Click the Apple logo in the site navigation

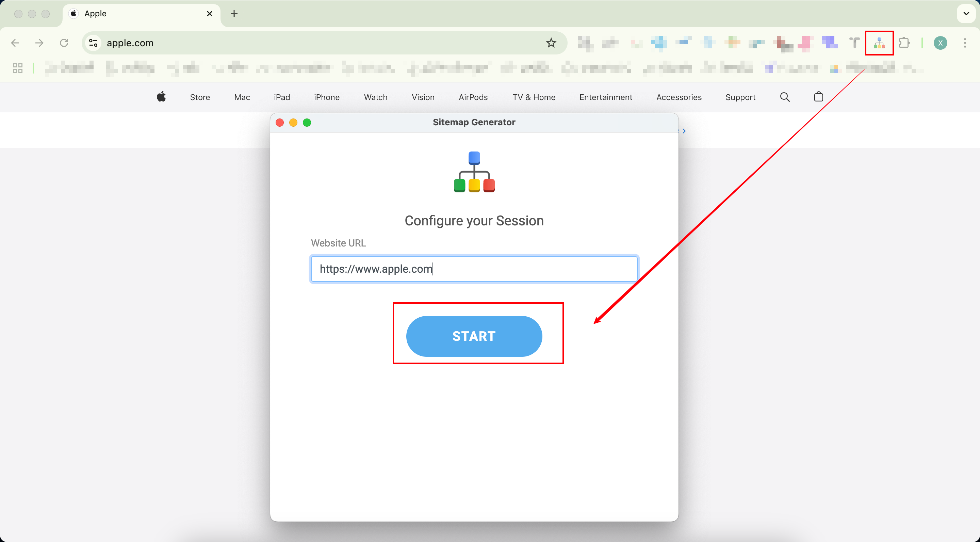pyautogui.click(x=161, y=97)
